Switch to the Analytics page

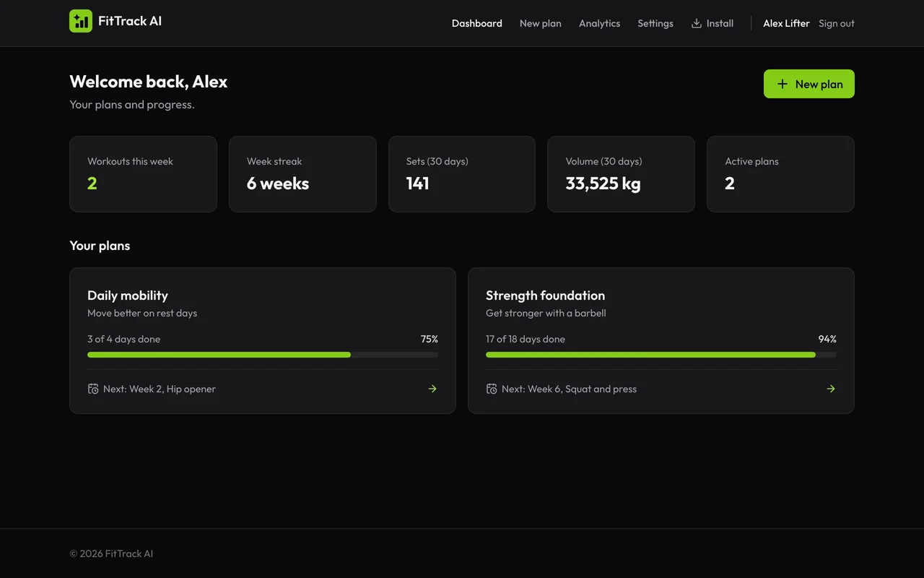point(599,23)
